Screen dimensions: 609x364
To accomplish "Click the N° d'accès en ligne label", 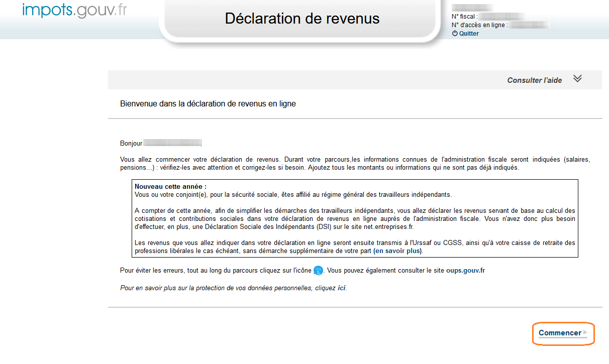I will [479, 25].
